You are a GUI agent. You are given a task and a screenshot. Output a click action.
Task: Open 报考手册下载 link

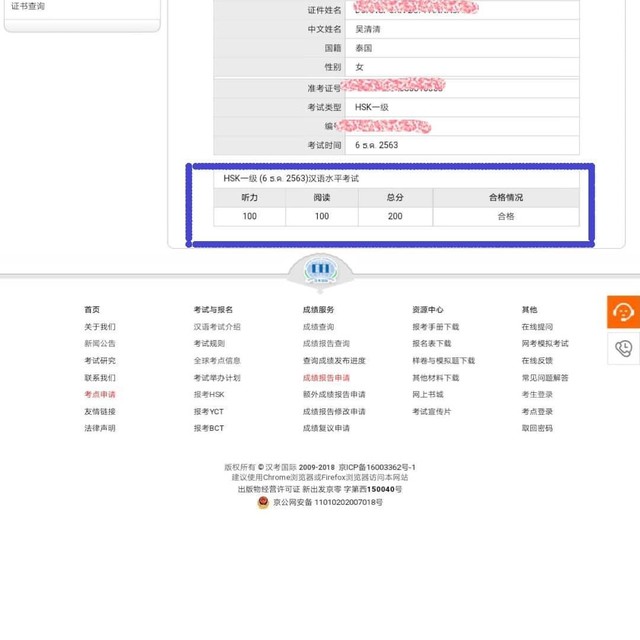point(435,327)
